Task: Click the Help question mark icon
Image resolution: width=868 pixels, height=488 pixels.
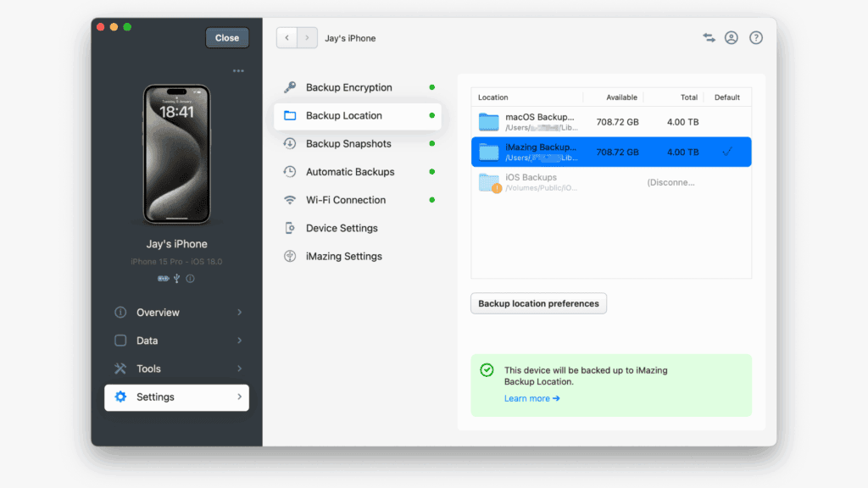Action: [x=755, y=37]
